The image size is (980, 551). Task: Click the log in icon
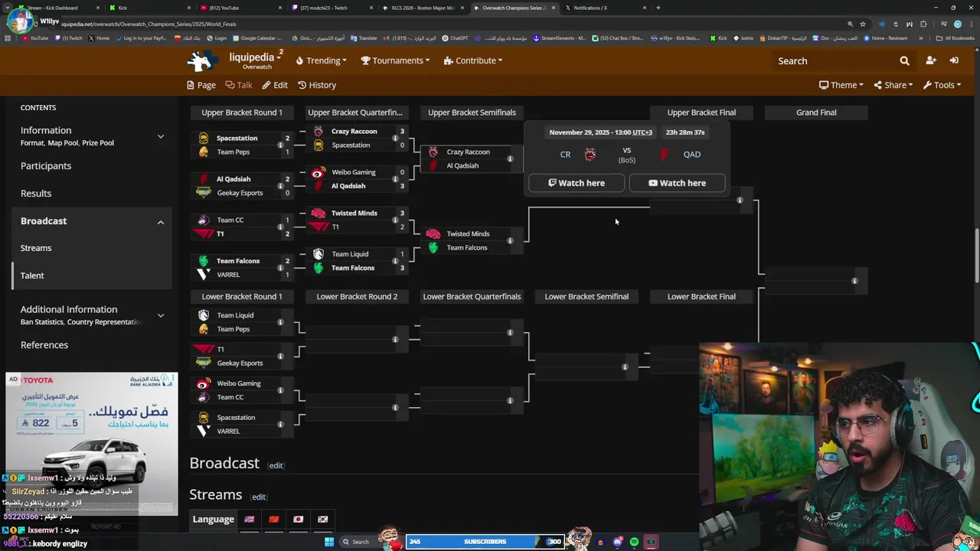tap(954, 60)
